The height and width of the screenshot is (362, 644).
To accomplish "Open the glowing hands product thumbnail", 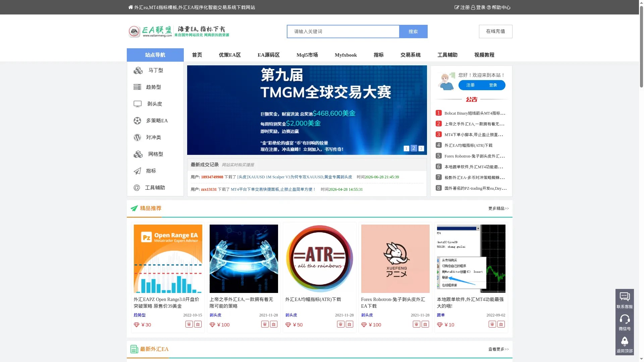I will 244,259.
